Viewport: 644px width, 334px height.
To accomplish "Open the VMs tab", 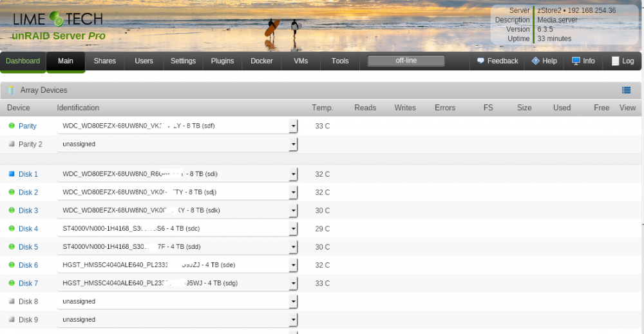I will tap(301, 61).
